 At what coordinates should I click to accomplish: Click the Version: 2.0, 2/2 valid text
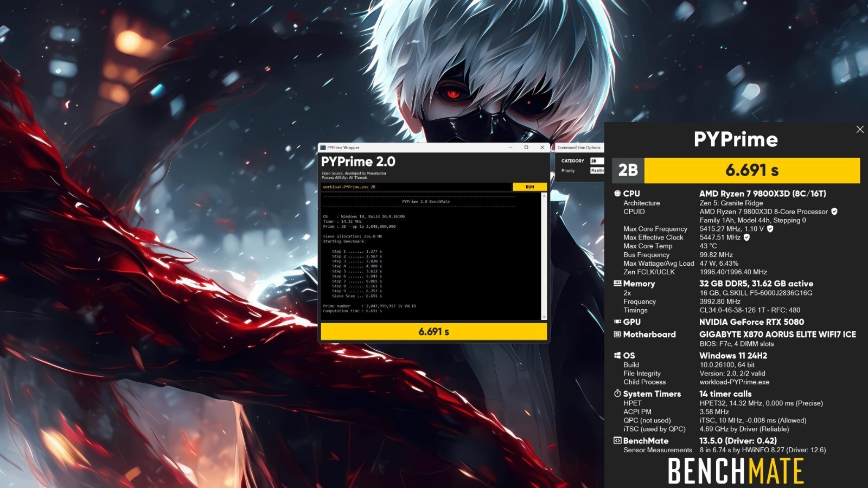click(732, 373)
